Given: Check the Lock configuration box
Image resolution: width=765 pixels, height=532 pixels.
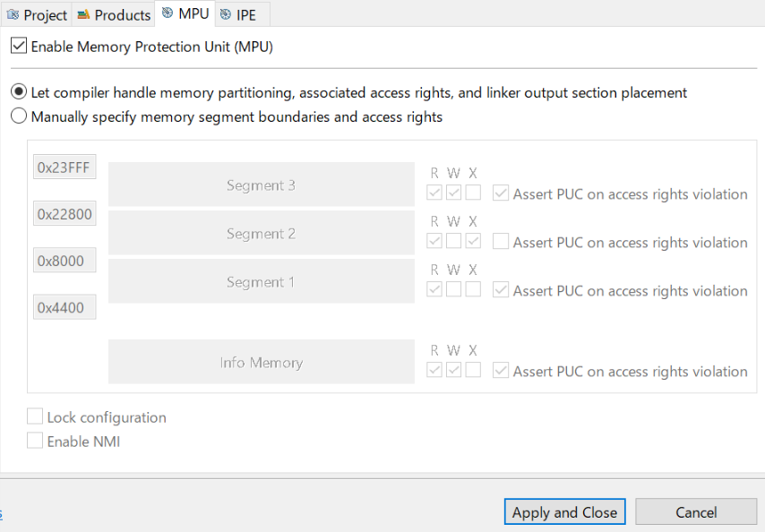Looking at the screenshot, I should [x=35, y=416].
